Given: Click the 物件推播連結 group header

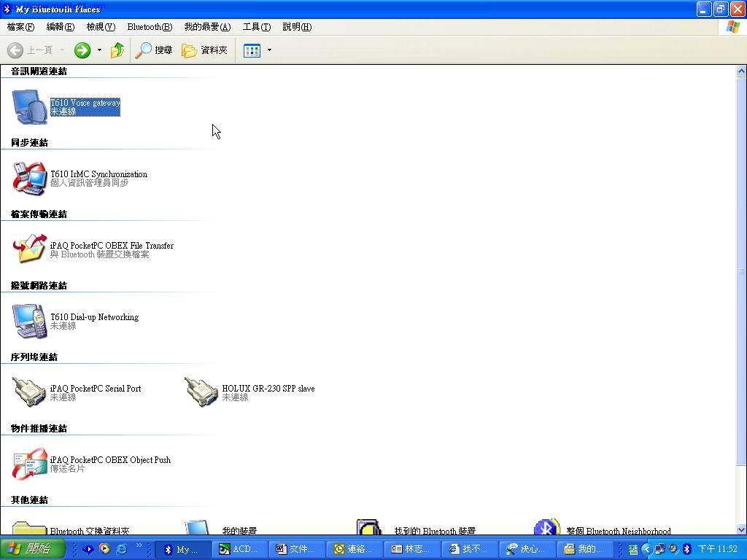Looking at the screenshot, I should [x=39, y=429].
